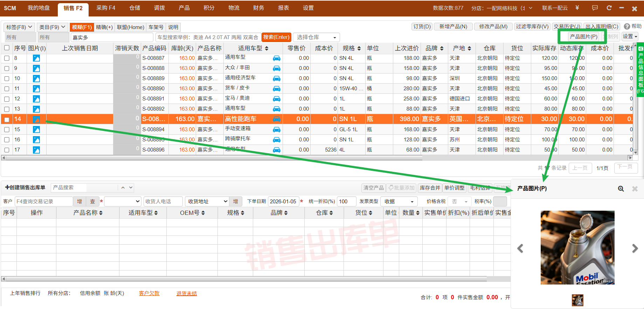This screenshot has width=644, height=309.
Task: Open the 客户欠款 link
Action: click(149, 293)
